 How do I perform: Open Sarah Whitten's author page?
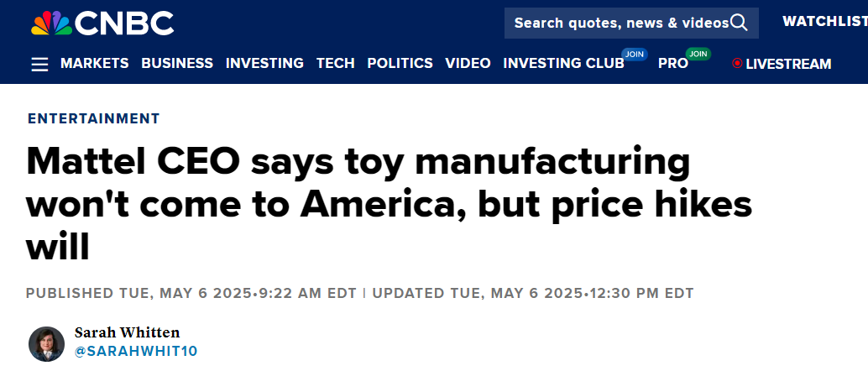tap(127, 332)
